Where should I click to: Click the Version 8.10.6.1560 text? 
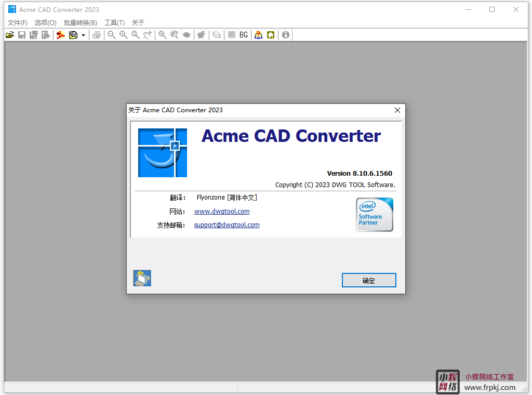pyautogui.click(x=360, y=174)
